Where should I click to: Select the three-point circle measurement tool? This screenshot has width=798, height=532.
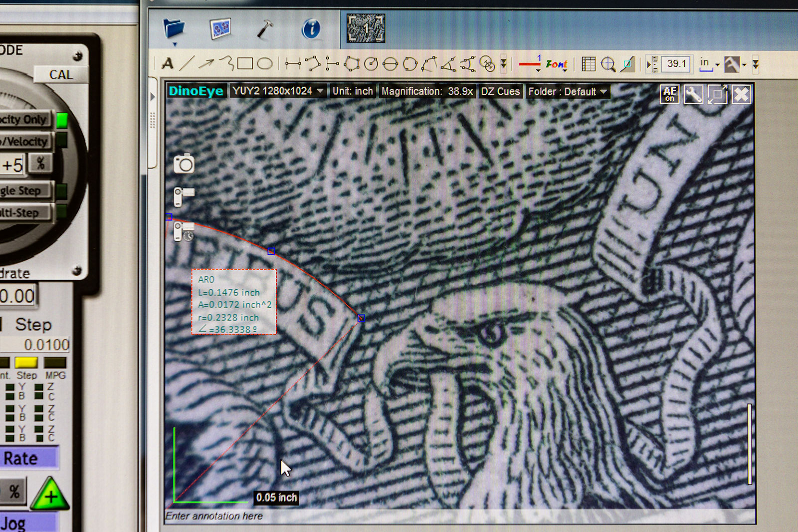pos(410,64)
